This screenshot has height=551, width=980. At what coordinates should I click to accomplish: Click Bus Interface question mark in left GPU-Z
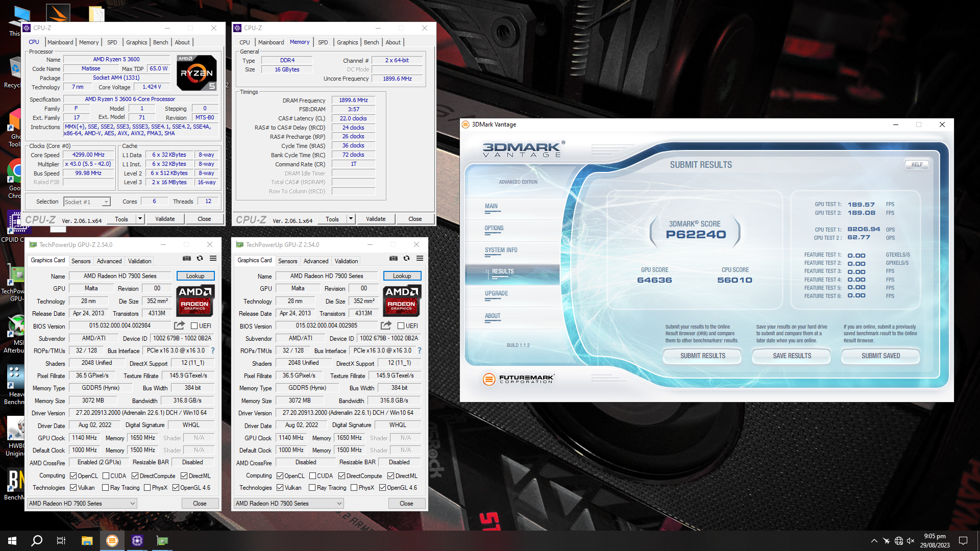point(213,350)
